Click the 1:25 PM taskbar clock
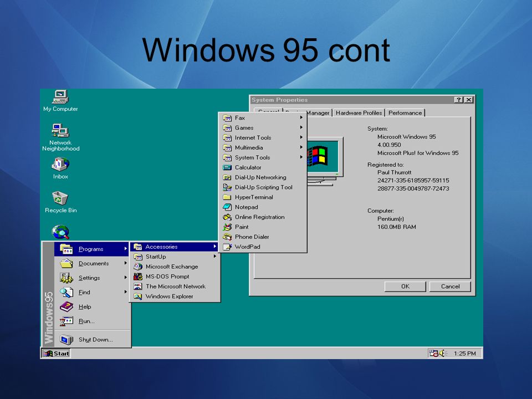 [x=465, y=354]
